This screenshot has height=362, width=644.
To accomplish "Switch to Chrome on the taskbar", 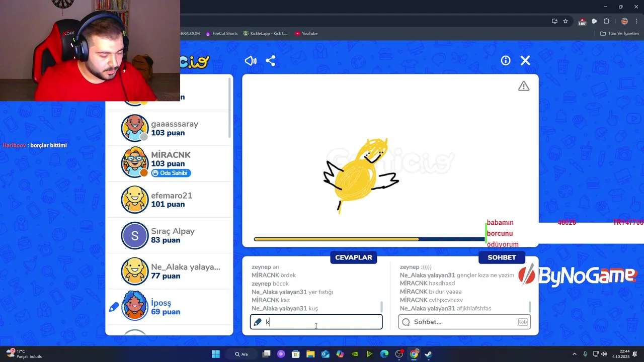I will tap(414, 354).
